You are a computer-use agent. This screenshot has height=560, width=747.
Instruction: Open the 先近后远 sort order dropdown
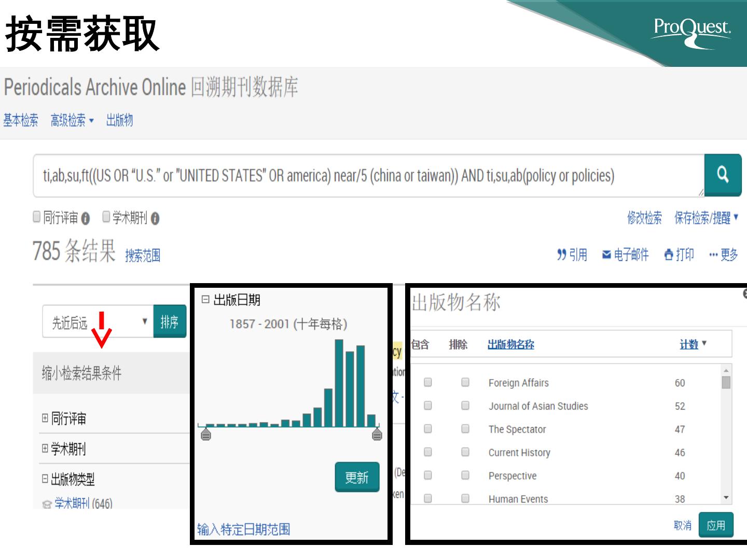[98, 322]
